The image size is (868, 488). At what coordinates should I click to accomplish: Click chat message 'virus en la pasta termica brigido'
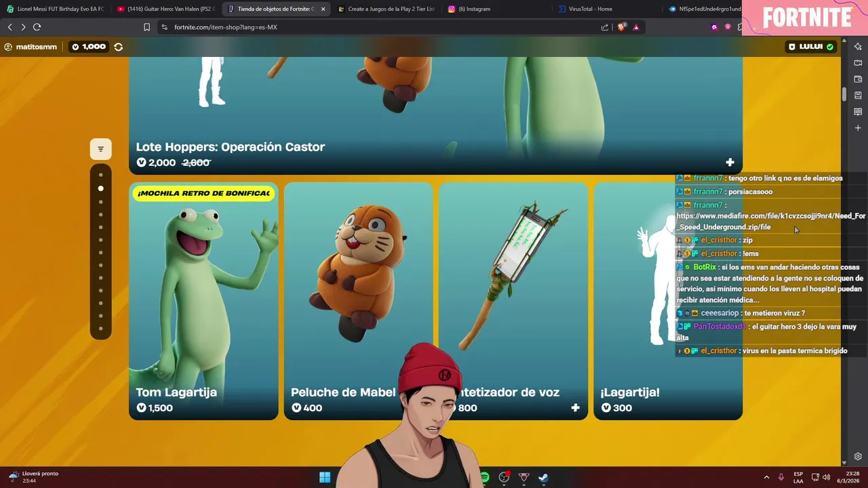[795, 351]
